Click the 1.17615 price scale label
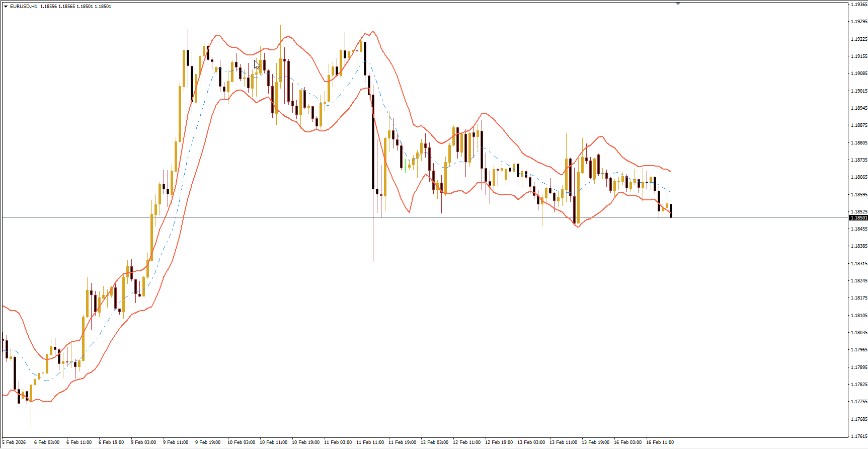This screenshot has height=449, width=868. point(858,436)
